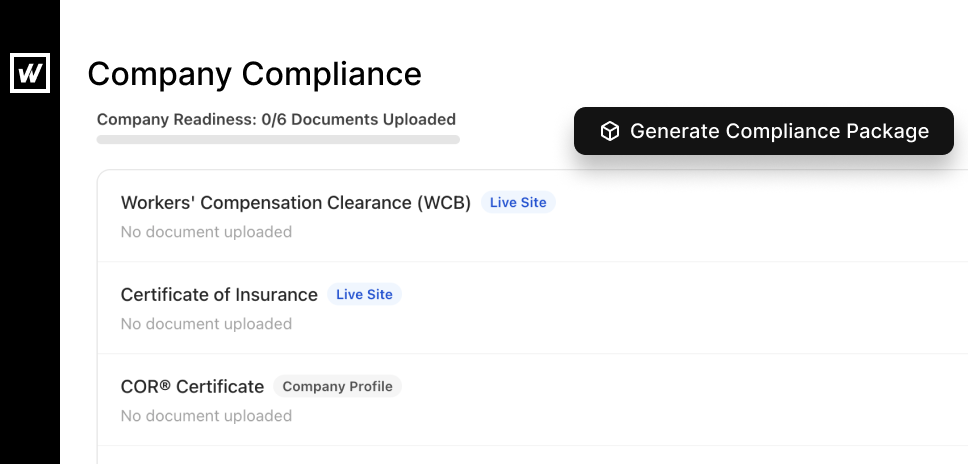Click the W logo in the sidebar
The image size is (968, 464).
(x=30, y=72)
